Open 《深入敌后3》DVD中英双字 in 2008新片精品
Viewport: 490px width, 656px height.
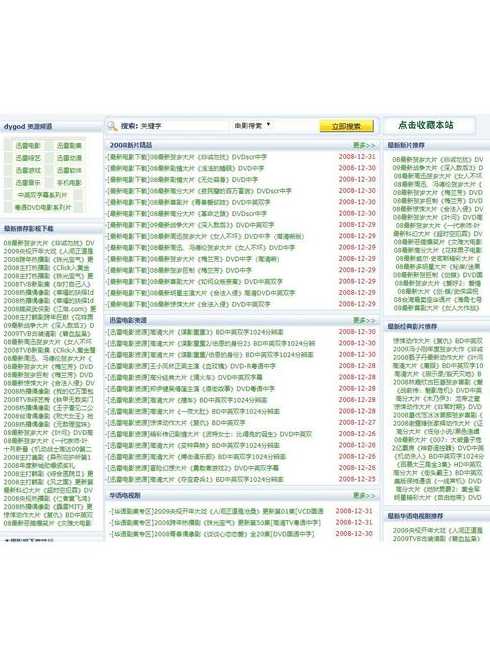pos(191,225)
